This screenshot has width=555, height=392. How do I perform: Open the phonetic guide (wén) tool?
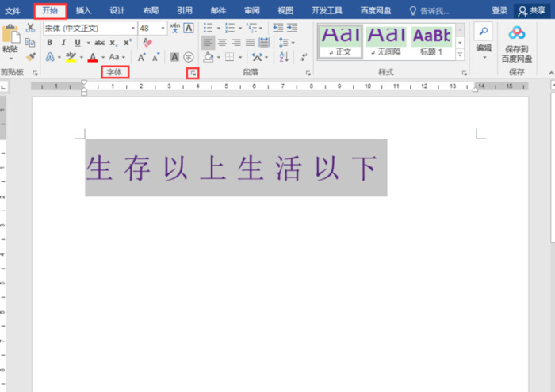click(x=174, y=28)
